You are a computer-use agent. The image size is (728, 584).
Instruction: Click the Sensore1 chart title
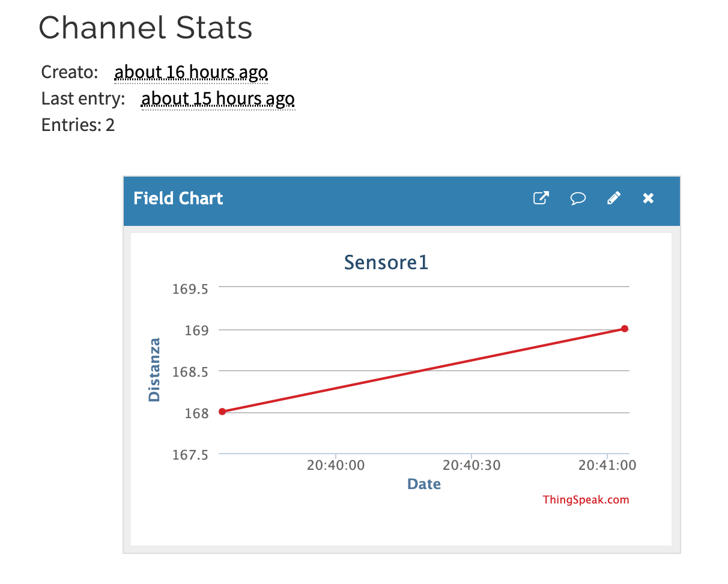[386, 263]
